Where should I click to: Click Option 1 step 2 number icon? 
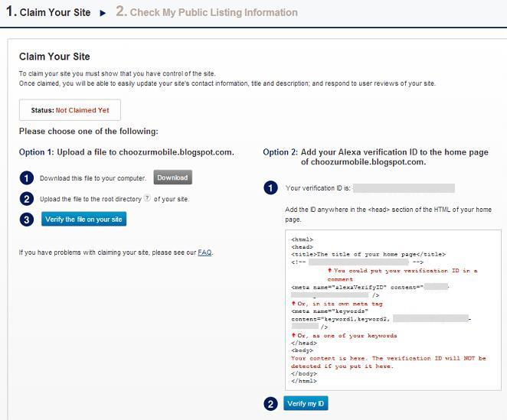tap(28, 199)
